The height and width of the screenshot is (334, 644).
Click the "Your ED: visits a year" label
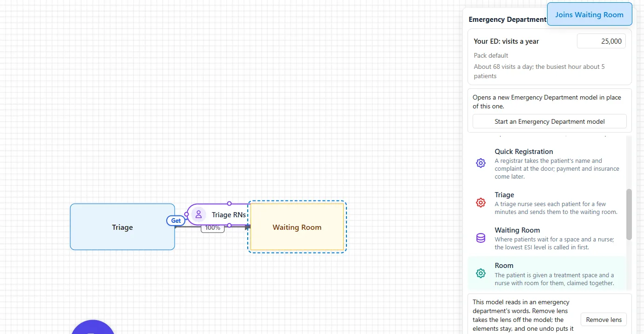506,41
